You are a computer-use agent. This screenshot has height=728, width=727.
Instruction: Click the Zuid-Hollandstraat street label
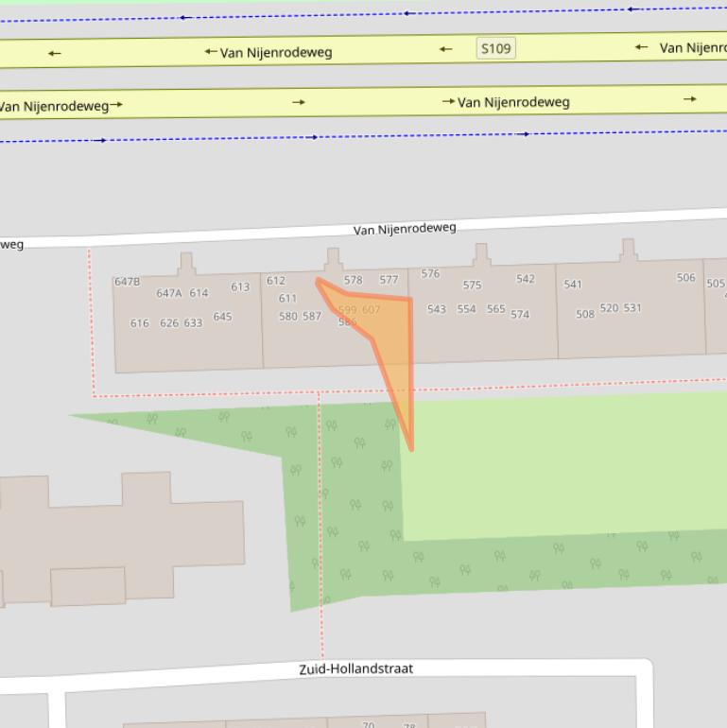tap(355, 668)
